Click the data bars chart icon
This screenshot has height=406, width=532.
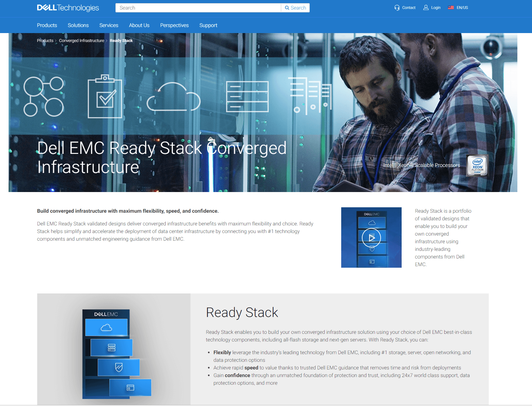[x=310, y=96]
